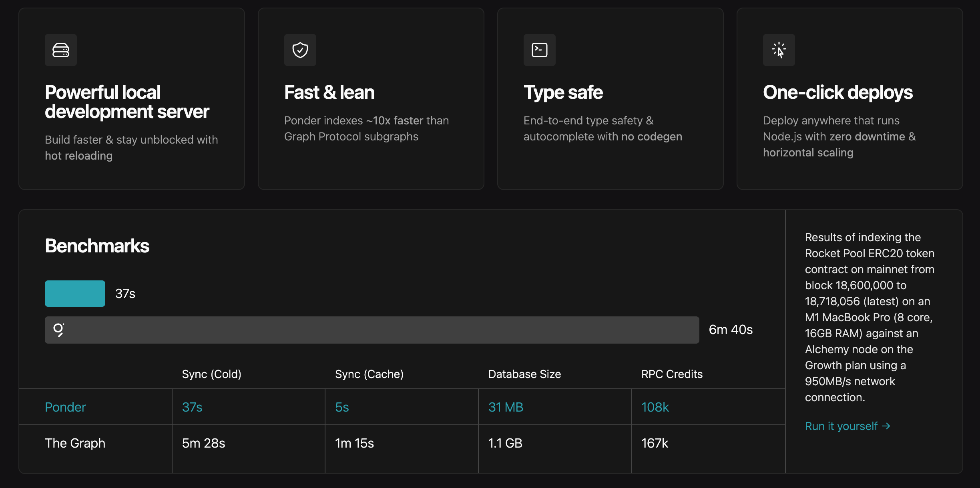Click the 'Ponder' row label

[65, 407]
